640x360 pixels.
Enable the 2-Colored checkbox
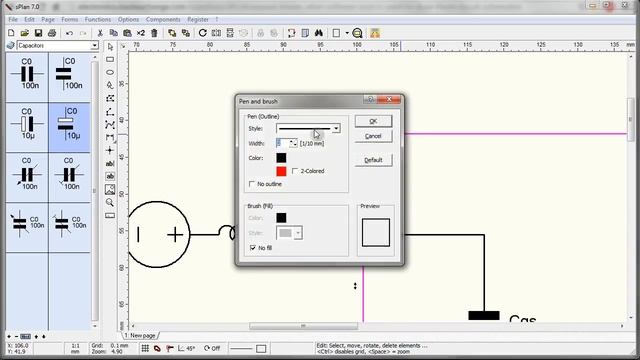295,171
